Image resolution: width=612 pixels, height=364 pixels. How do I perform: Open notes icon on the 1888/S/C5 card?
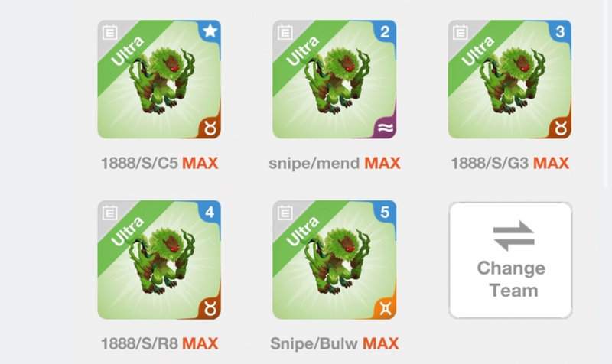click(x=109, y=32)
